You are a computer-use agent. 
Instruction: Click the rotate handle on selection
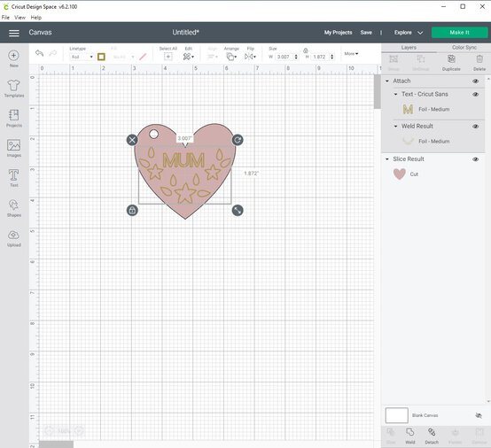point(238,140)
